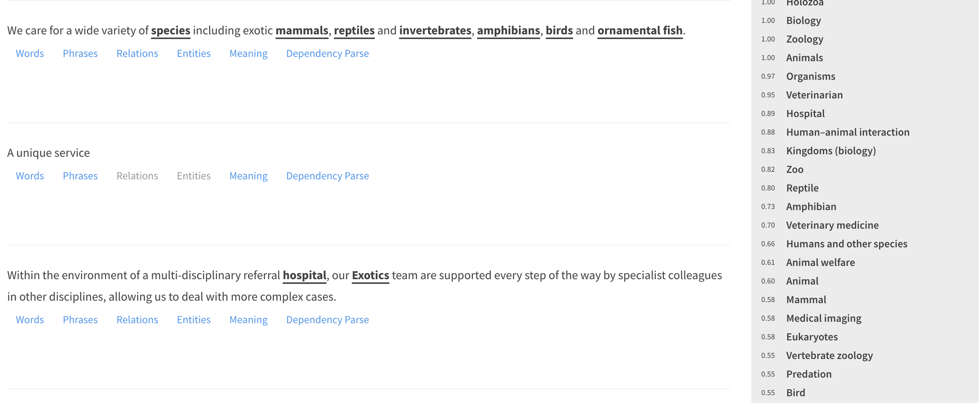Select the 'Kingdoms (biology)' topic
Image resolution: width=980 pixels, height=403 pixels.
click(x=831, y=151)
